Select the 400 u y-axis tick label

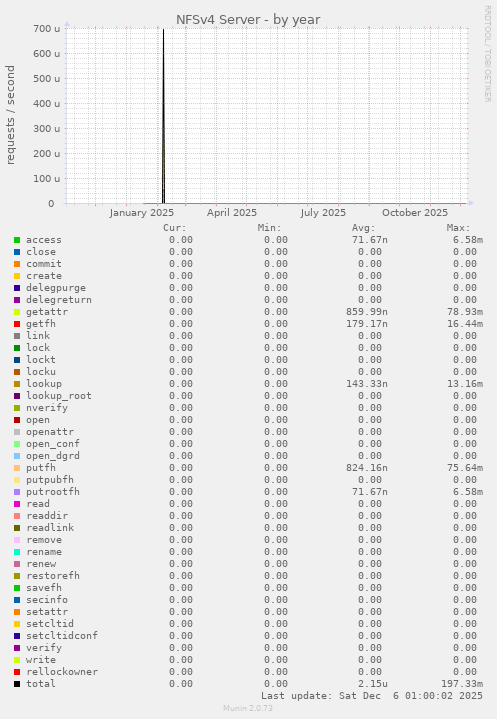46,104
